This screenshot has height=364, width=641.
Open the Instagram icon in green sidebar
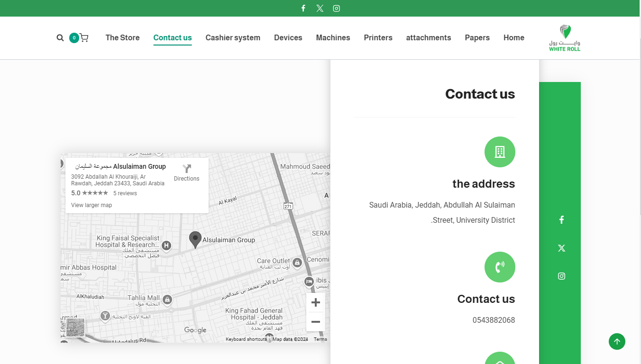coord(561,276)
